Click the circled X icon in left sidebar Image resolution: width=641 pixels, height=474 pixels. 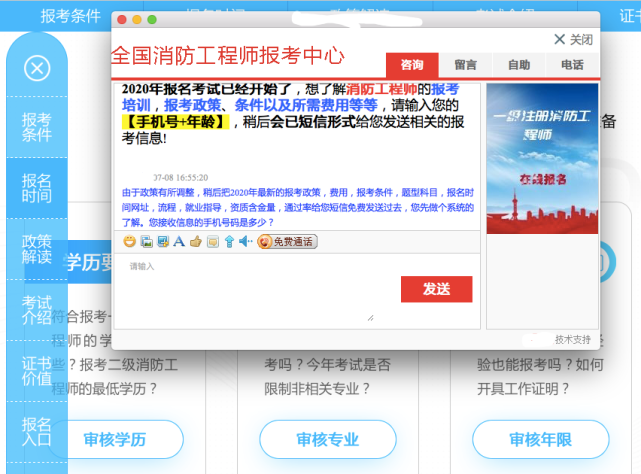click(37, 68)
